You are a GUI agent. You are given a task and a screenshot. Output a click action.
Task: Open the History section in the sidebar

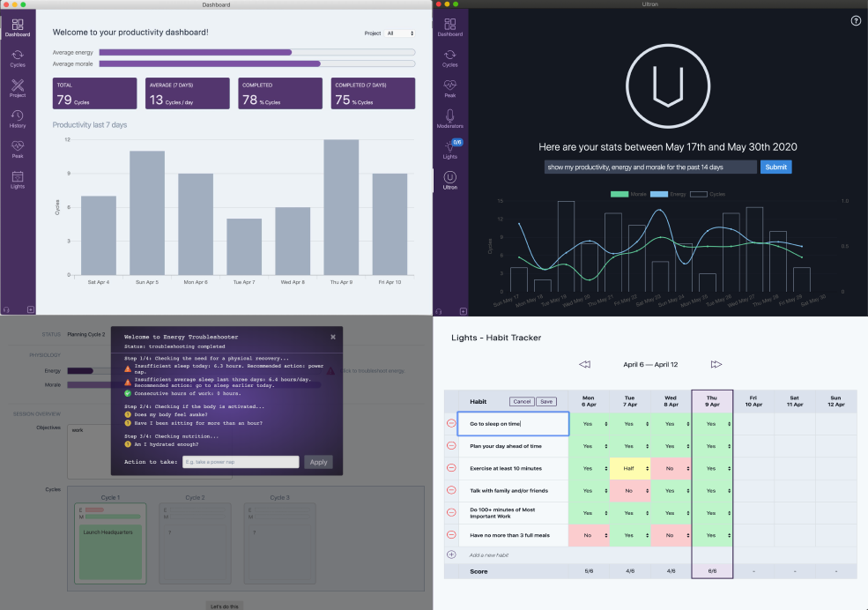click(x=18, y=119)
